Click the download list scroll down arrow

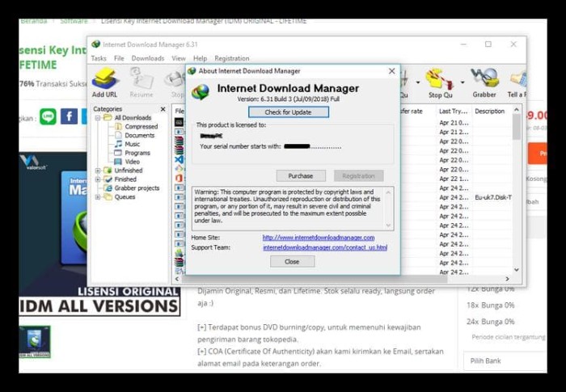(x=517, y=270)
